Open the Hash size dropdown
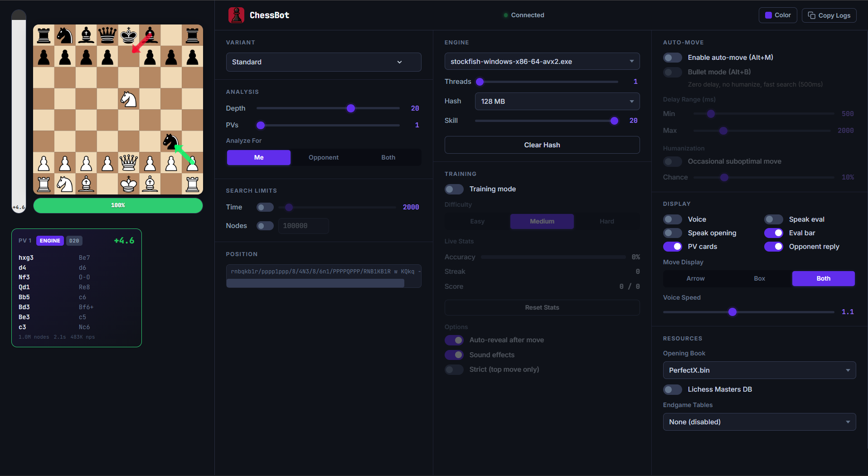Image resolution: width=868 pixels, height=476 pixels. pyautogui.click(x=557, y=101)
